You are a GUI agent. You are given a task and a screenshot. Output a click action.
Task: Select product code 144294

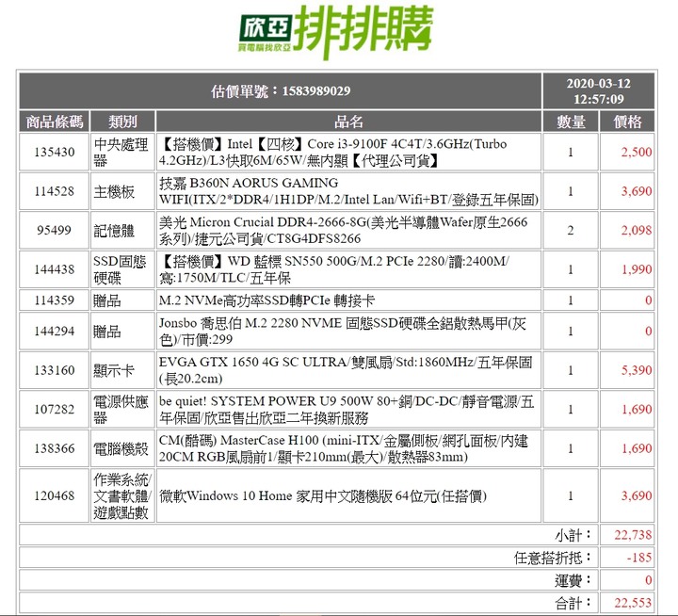pos(55,331)
